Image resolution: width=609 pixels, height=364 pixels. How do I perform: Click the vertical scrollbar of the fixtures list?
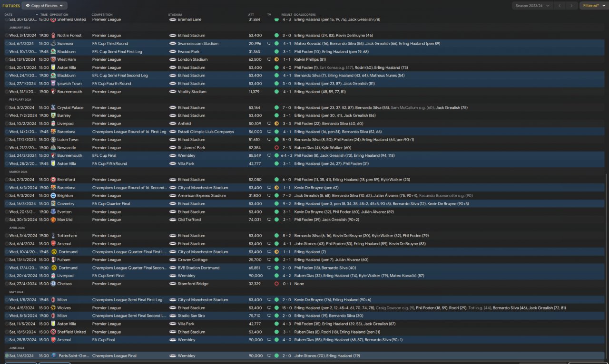(x=607, y=266)
